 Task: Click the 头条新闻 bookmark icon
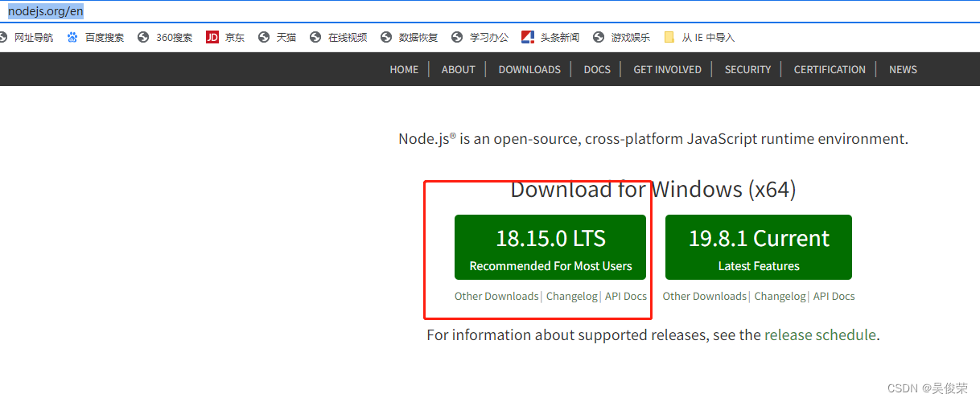(x=528, y=37)
